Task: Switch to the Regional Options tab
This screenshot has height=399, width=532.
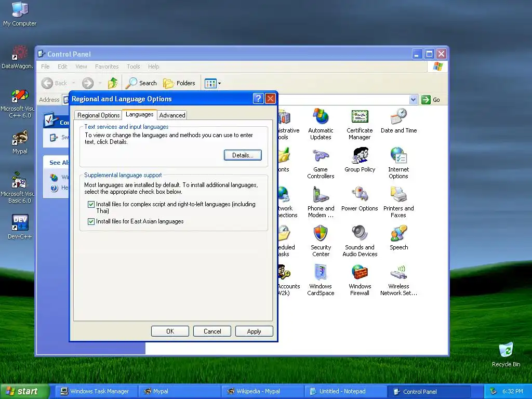Action: [98, 115]
